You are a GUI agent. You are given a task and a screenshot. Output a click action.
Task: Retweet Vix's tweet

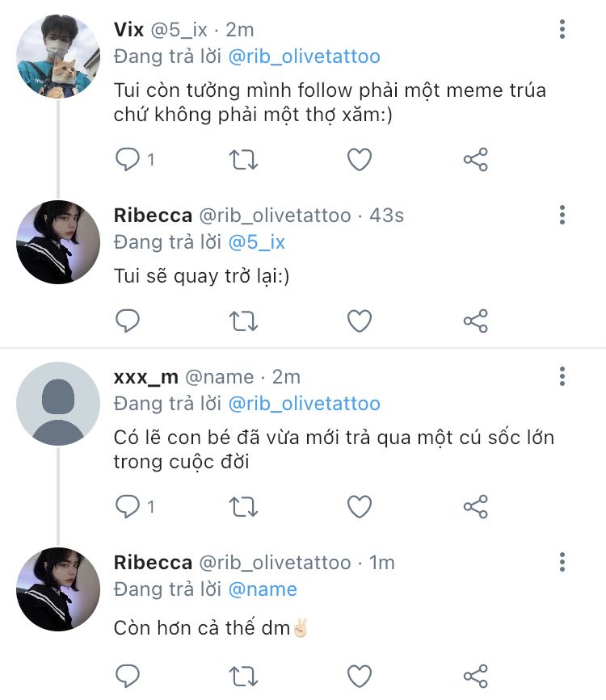point(243,160)
